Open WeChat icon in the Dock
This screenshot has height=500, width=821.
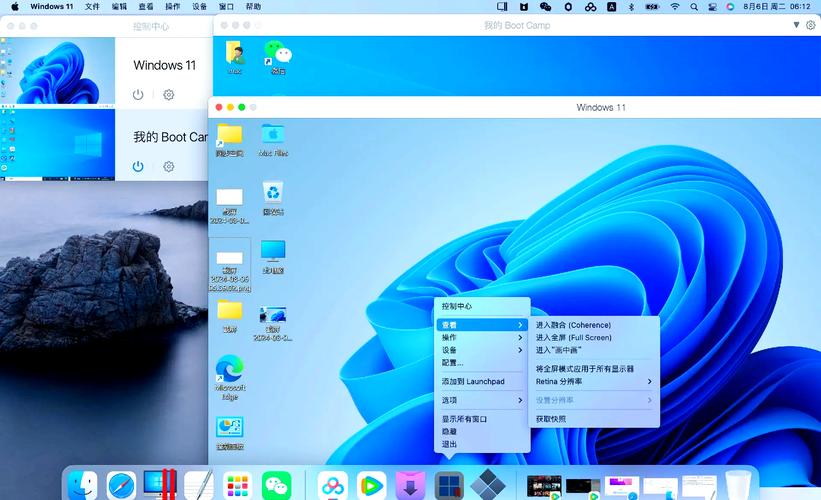tap(276, 485)
